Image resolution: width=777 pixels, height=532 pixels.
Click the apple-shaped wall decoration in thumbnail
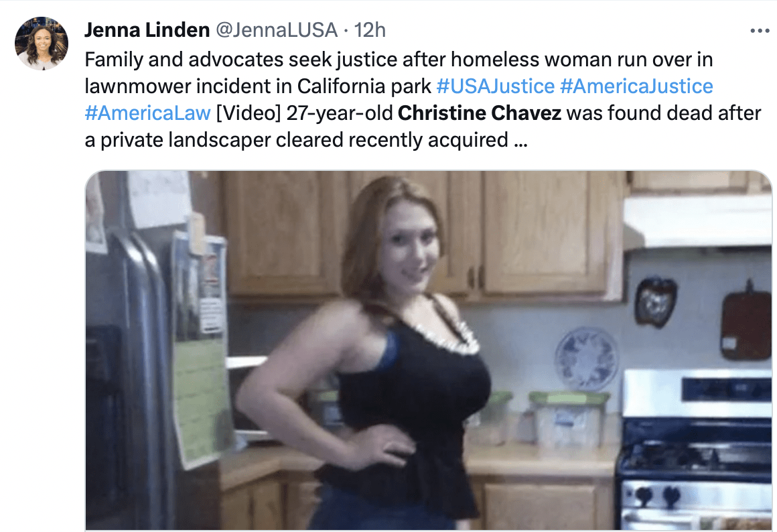656,302
